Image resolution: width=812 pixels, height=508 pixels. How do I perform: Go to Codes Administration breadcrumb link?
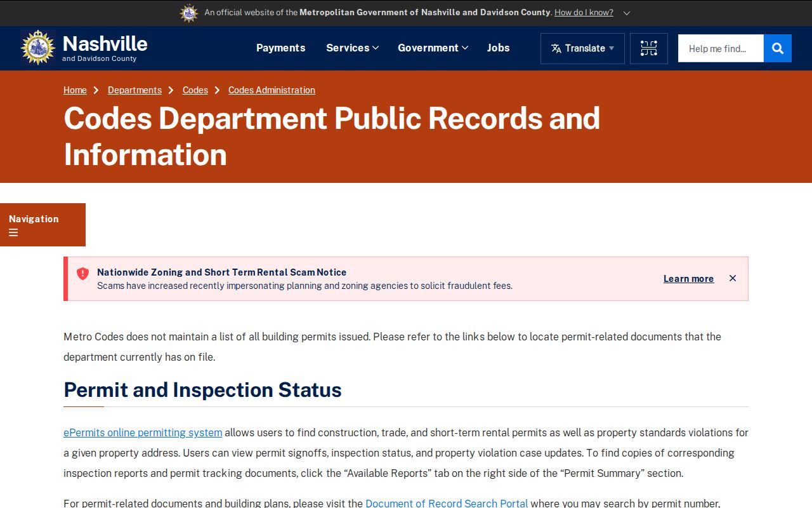pos(272,90)
